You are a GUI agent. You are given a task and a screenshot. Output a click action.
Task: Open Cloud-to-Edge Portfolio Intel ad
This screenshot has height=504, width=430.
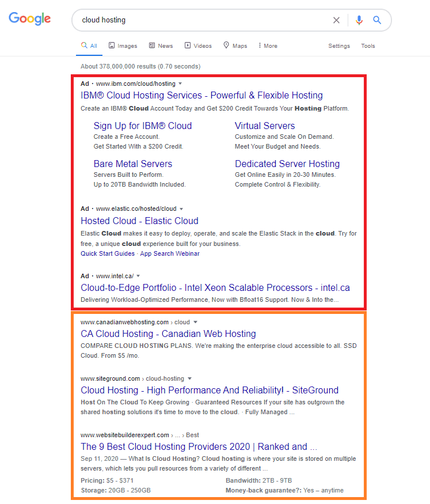(x=215, y=287)
